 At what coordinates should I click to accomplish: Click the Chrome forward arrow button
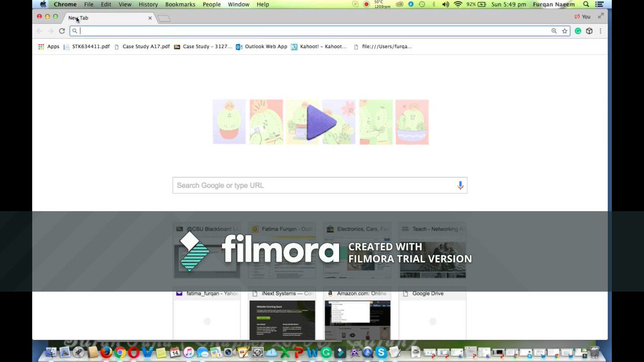[x=50, y=31]
